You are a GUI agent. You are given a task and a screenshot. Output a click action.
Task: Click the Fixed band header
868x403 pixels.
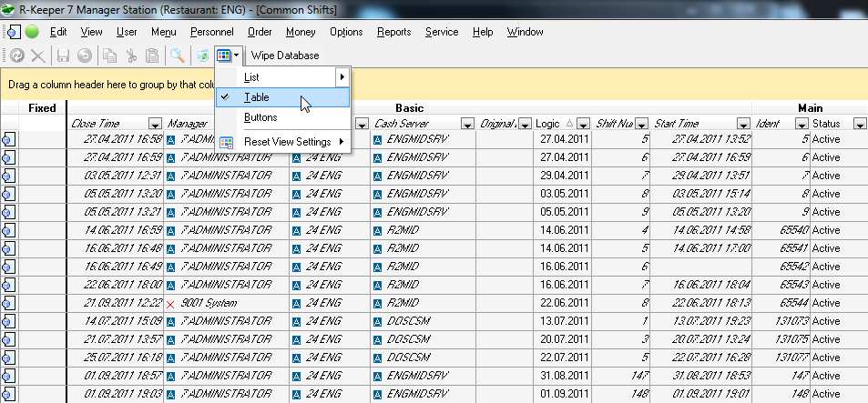42,107
